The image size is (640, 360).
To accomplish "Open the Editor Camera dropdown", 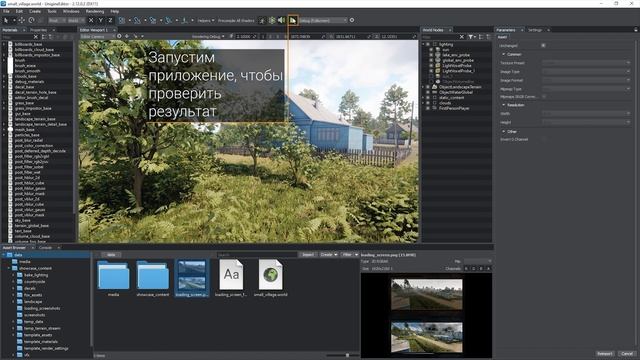I will pyautogui.click(x=98, y=36).
